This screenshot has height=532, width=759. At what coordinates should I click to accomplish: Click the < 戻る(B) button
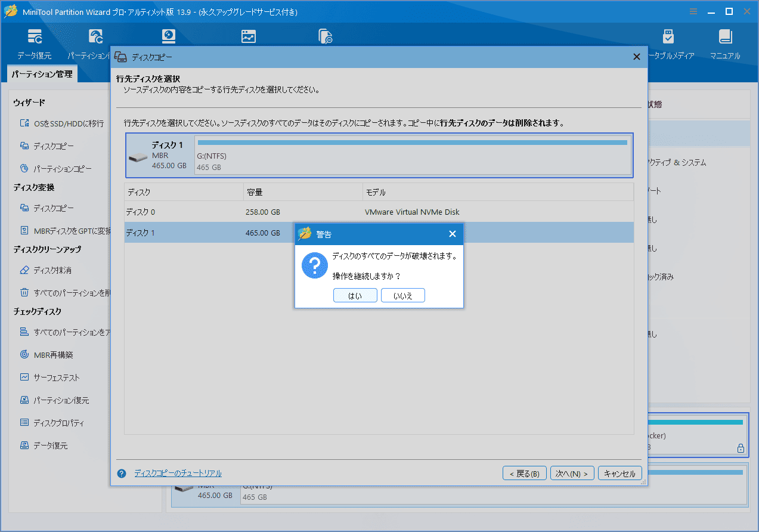[525, 474]
